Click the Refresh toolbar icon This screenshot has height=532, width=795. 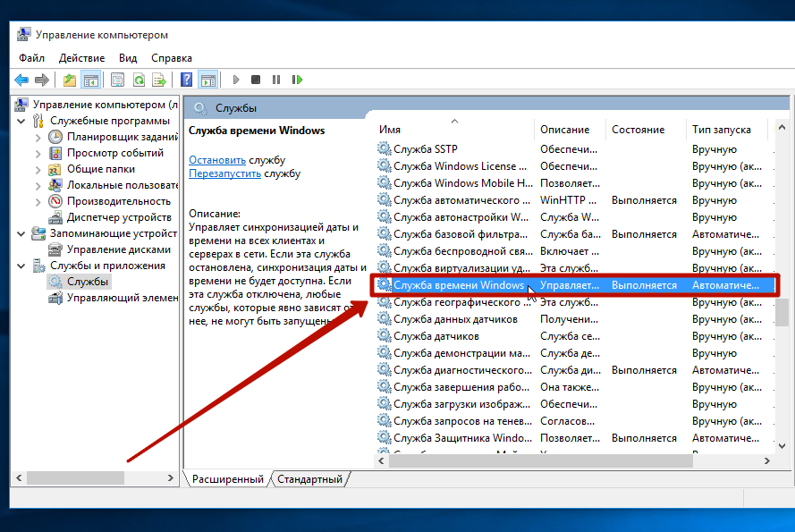tap(139, 80)
